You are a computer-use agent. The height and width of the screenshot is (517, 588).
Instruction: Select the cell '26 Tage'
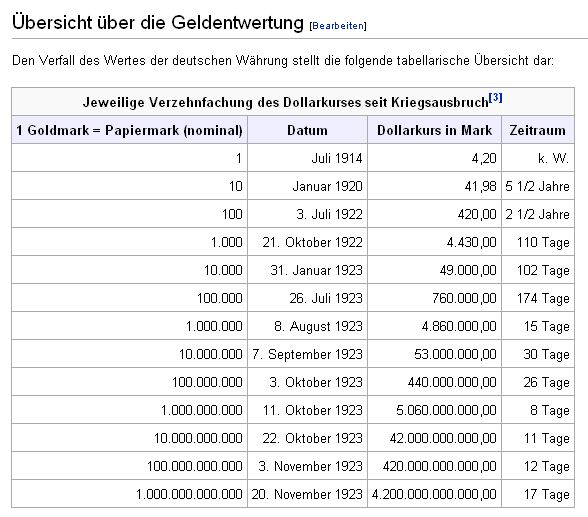click(537, 382)
